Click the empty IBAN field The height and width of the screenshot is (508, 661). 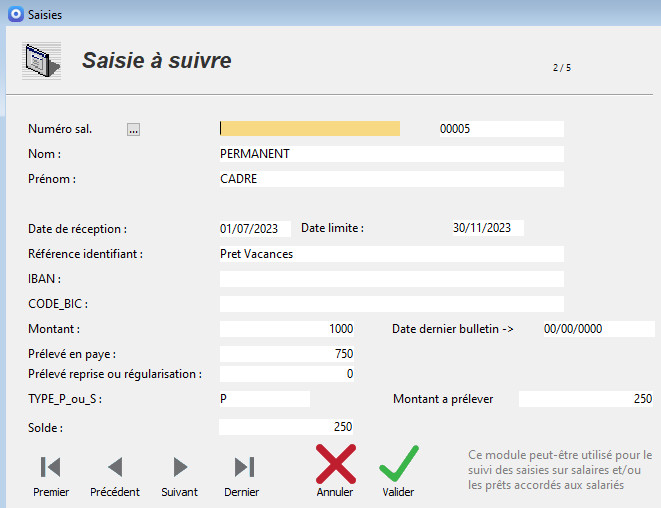[390, 279]
